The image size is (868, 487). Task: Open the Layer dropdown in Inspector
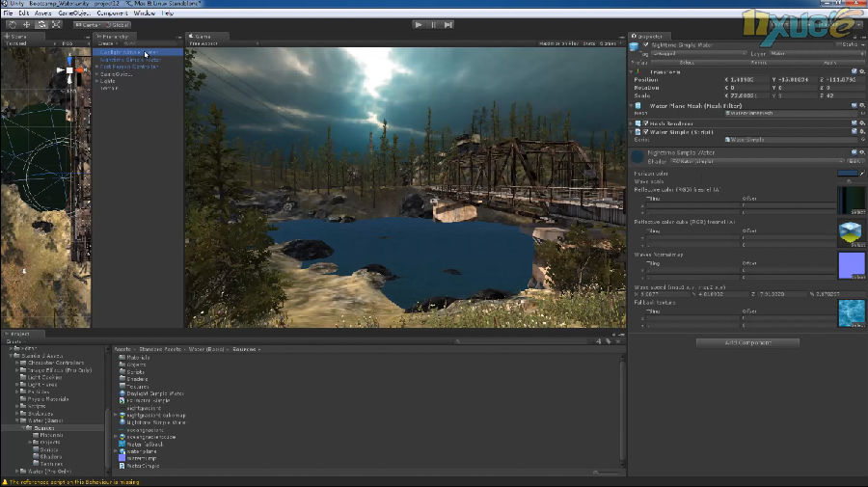(x=816, y=54)
